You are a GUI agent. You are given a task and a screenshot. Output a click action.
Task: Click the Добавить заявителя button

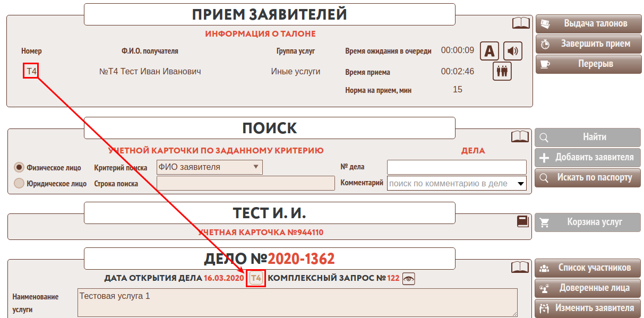click(588, 158)
